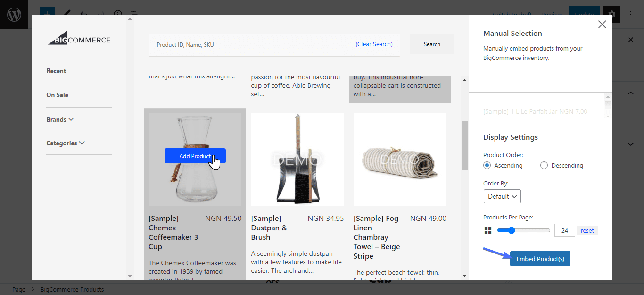Reset the products per page value
Viewport: 644px width, 295px height.
click(587, 230)
